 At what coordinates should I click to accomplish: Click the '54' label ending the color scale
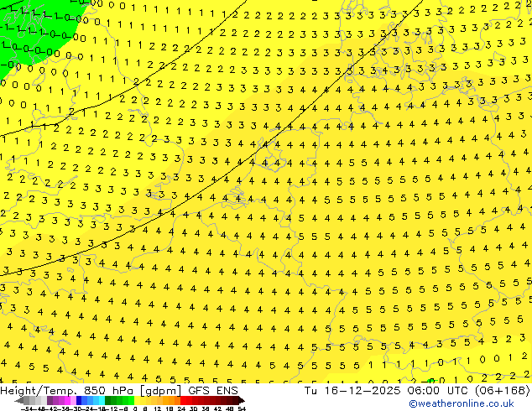(242, 408)
